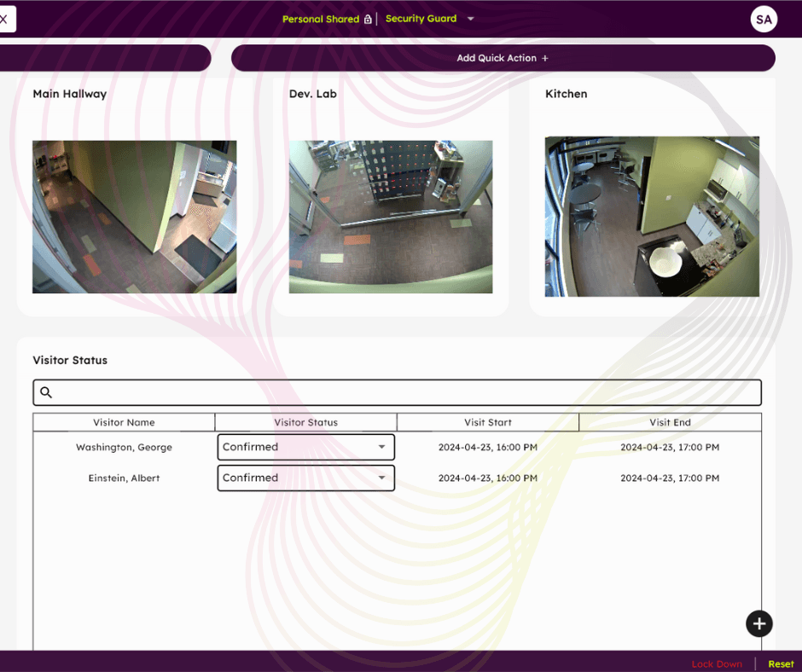
Task: Click the lock icon beside Personal Shared
Action: (x=368, y=19)
